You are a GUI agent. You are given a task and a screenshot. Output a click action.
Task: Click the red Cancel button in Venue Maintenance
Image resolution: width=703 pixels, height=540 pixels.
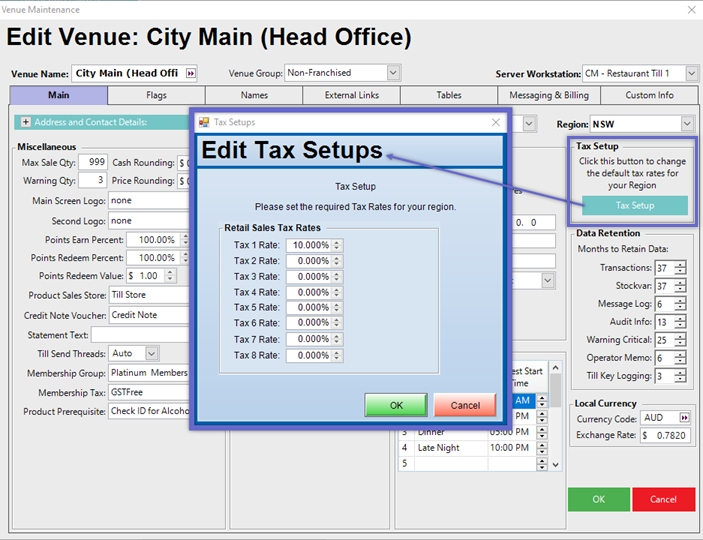(x=663, y=499)
